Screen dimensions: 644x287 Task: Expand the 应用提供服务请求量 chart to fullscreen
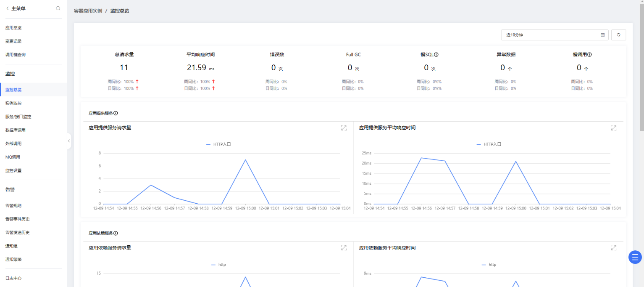click(344, 128)
